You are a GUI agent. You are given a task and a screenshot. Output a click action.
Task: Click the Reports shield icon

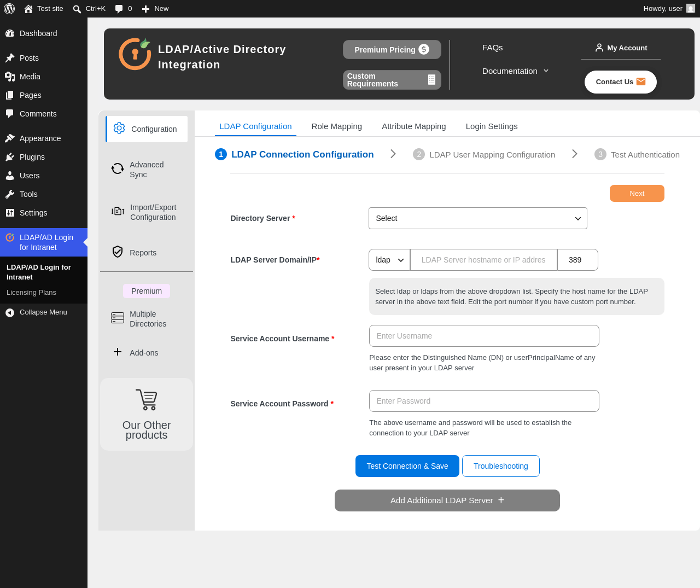point(118,252)
